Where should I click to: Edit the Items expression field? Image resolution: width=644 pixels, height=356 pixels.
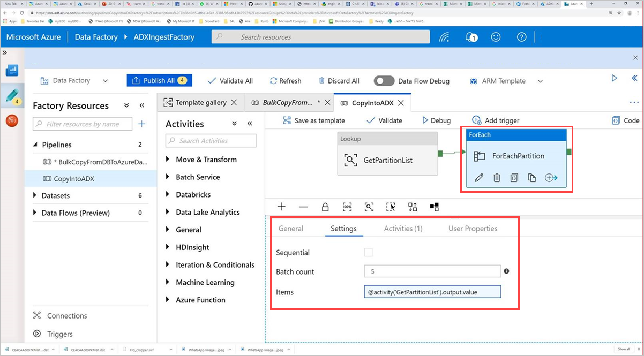pos(432,292)
